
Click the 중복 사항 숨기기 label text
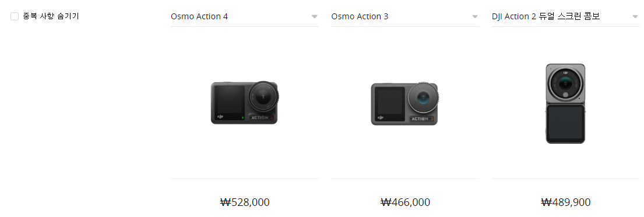click(x=51, y=16)
